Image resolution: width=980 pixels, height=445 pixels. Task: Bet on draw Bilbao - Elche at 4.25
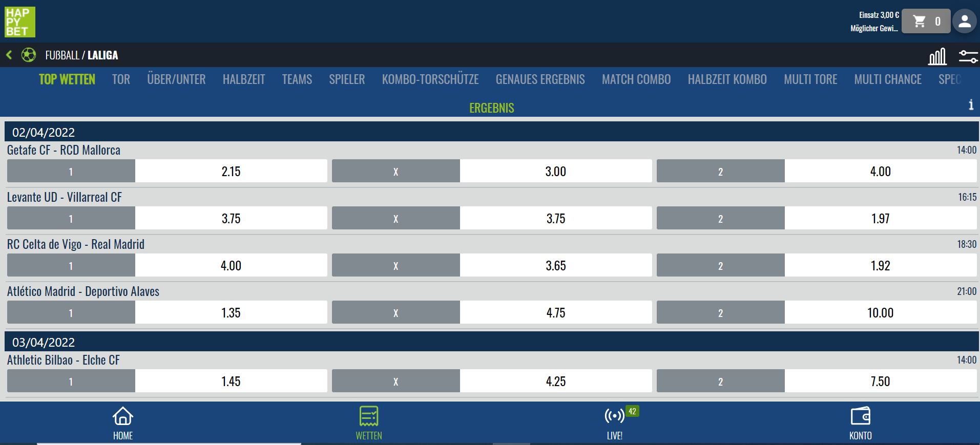(x=492, y=381)
